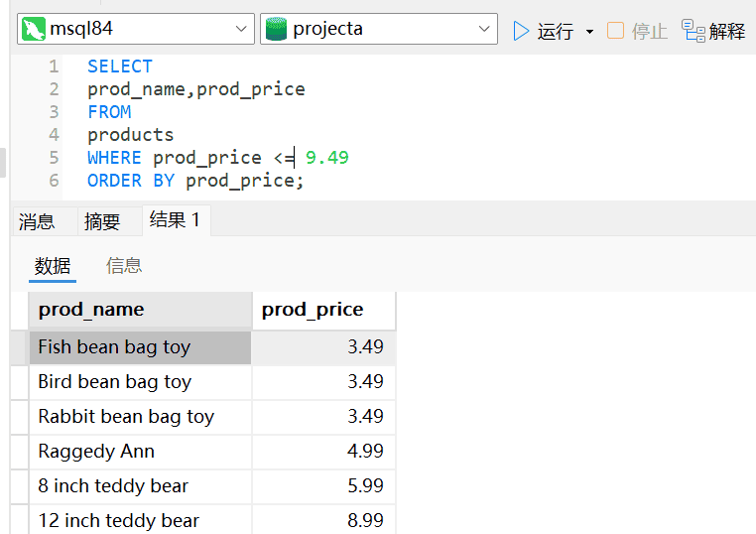Select the 数据 data sub-tab
Screen dimensions: 756x534
pos(53,266)
